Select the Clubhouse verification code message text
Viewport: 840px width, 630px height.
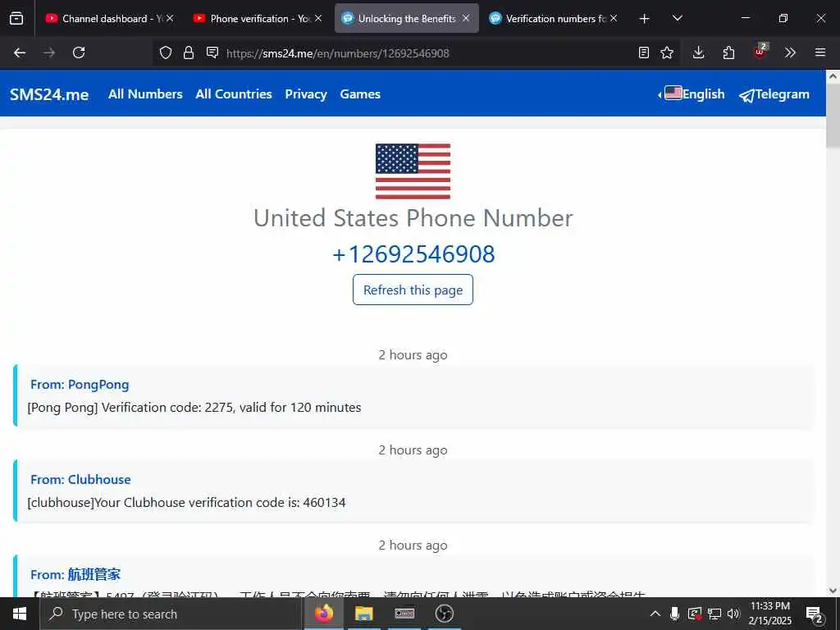(186, 503)
